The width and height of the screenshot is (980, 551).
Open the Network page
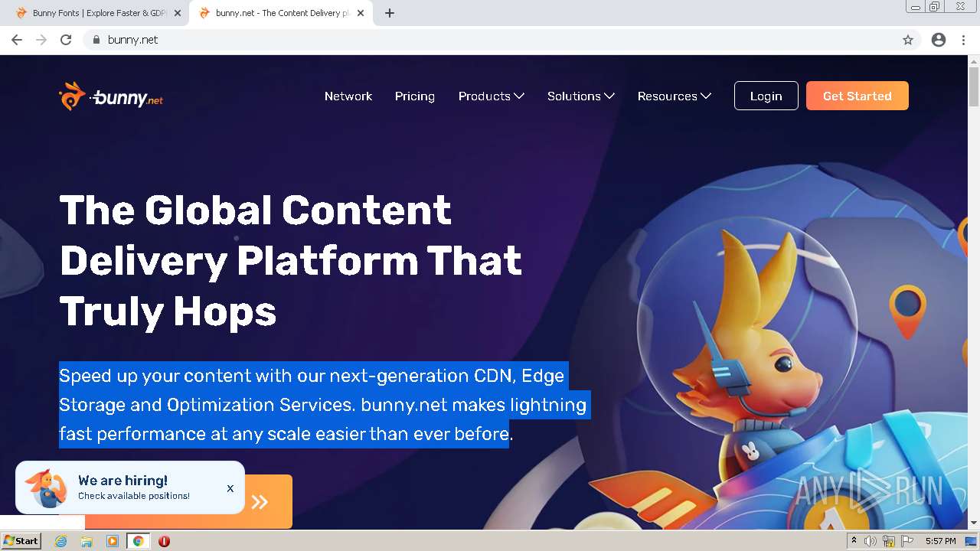pos(348,96)
